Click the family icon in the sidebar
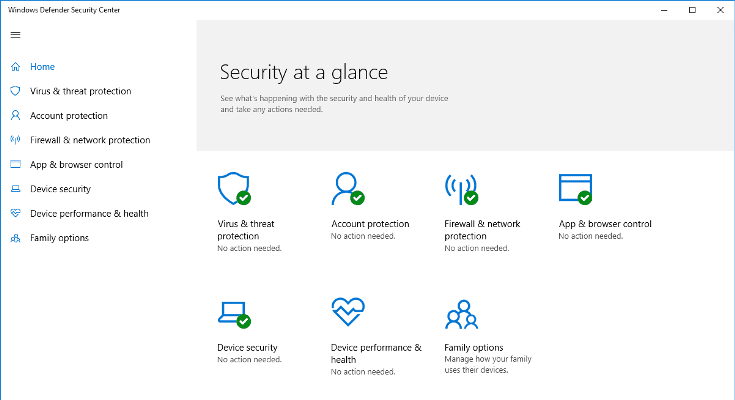The width and height of the screenshot is (735, 400). pos(15,238)
